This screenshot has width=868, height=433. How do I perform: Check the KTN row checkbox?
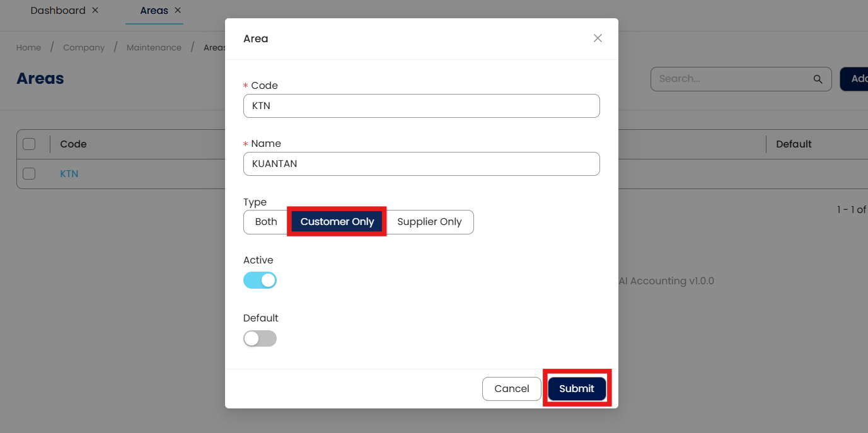coord(29,173)
